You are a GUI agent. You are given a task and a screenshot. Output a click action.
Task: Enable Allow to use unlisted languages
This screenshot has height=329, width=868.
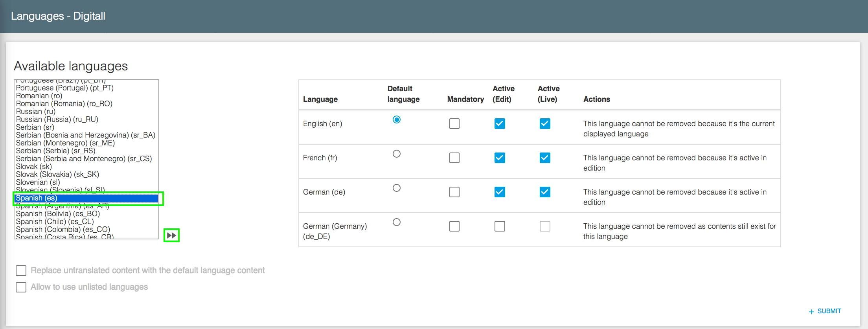point(21,287)
